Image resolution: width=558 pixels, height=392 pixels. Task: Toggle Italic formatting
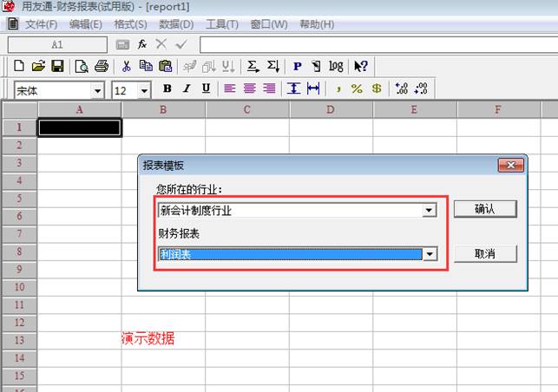point(186,88)
